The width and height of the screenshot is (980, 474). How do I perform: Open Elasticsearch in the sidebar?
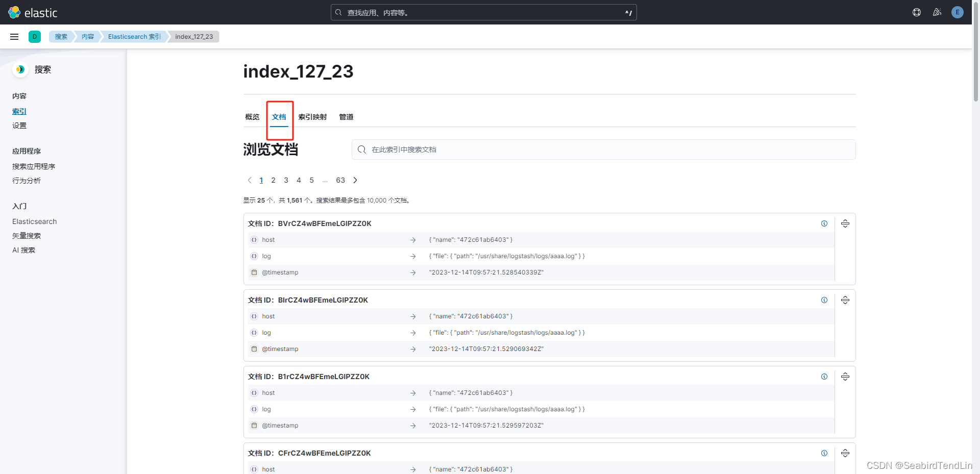(x=35, y=221)
